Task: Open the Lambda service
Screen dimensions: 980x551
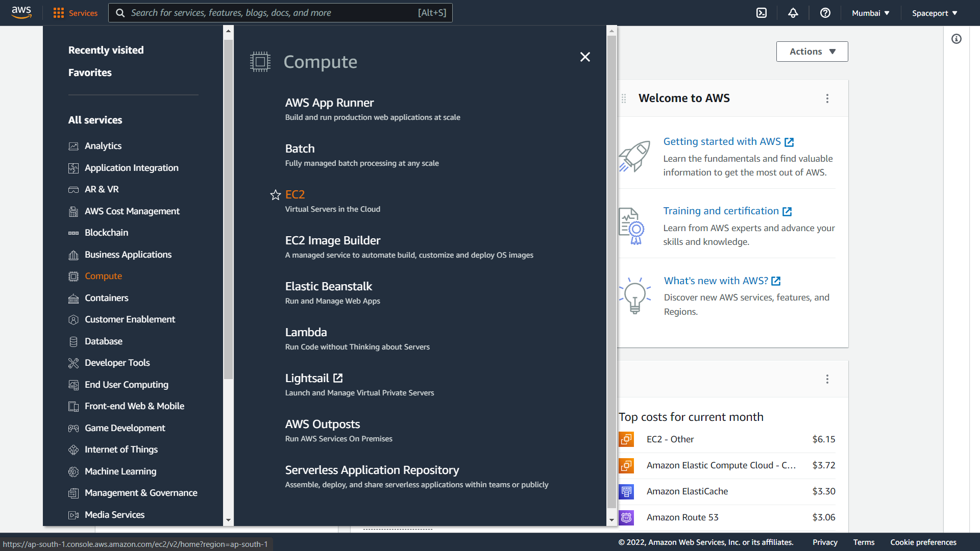Action: [x=306, y=332]
